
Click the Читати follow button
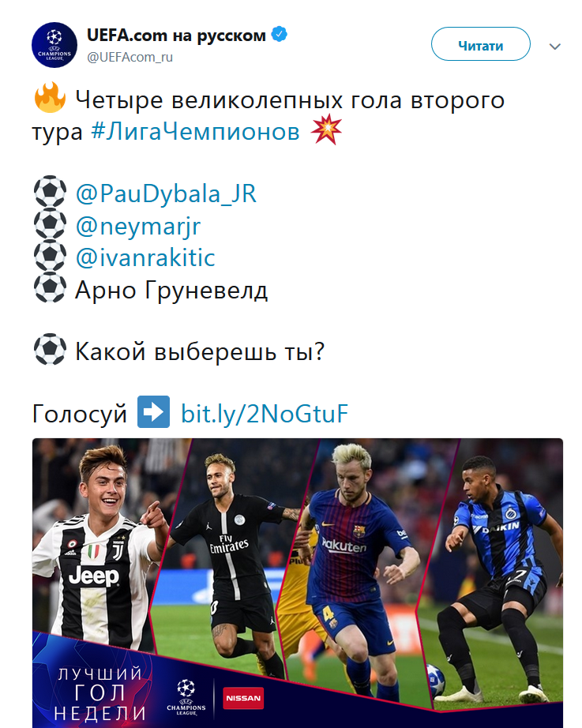click(481, 44)
